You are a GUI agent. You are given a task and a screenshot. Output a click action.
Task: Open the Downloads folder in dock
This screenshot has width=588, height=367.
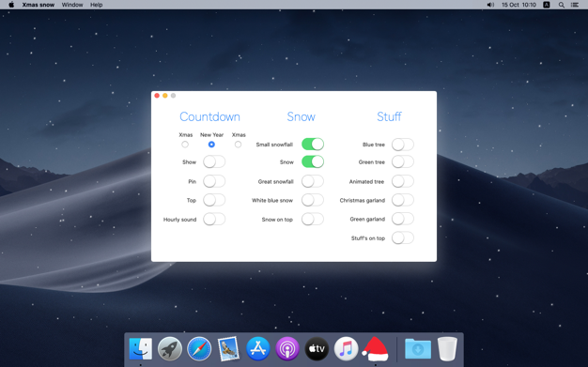point(418,349)
